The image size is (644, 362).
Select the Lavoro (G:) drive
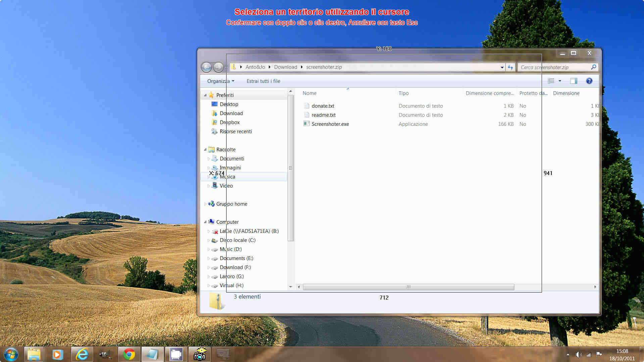click(x=232, y=276)
